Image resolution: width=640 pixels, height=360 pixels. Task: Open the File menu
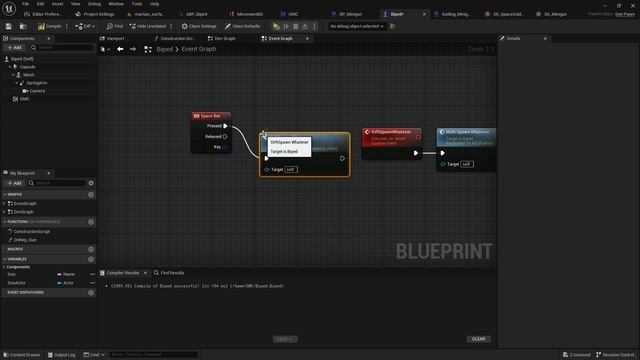(25, 4)
